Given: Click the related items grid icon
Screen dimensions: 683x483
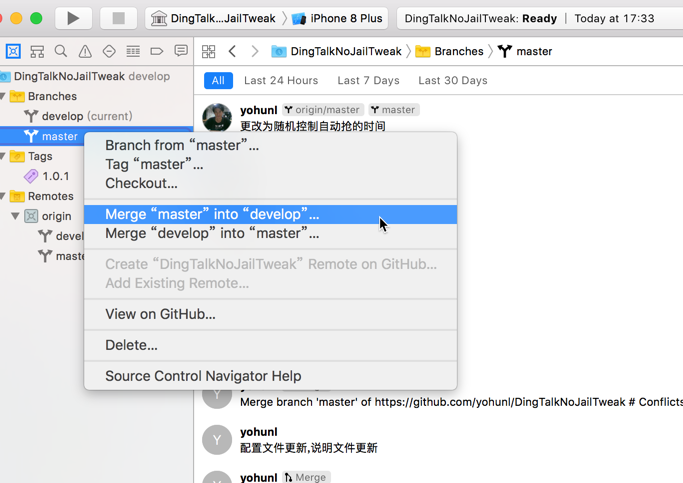Looking at the screenshot, I should (x=209, y=51).
